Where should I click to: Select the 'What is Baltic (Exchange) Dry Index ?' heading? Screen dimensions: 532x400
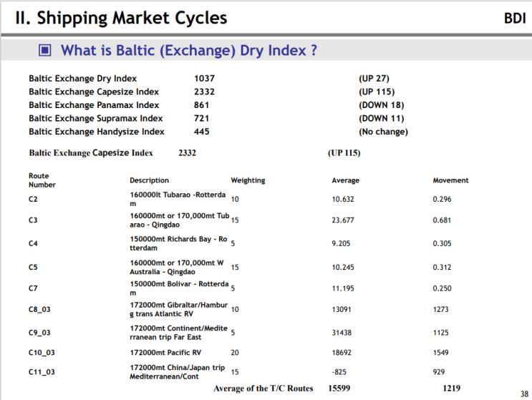coord(189,50)
